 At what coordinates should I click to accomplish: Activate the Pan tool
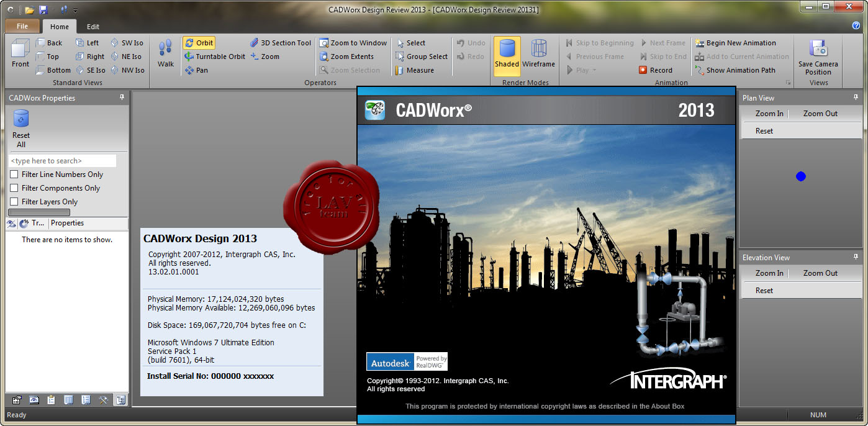coord(196,70)
